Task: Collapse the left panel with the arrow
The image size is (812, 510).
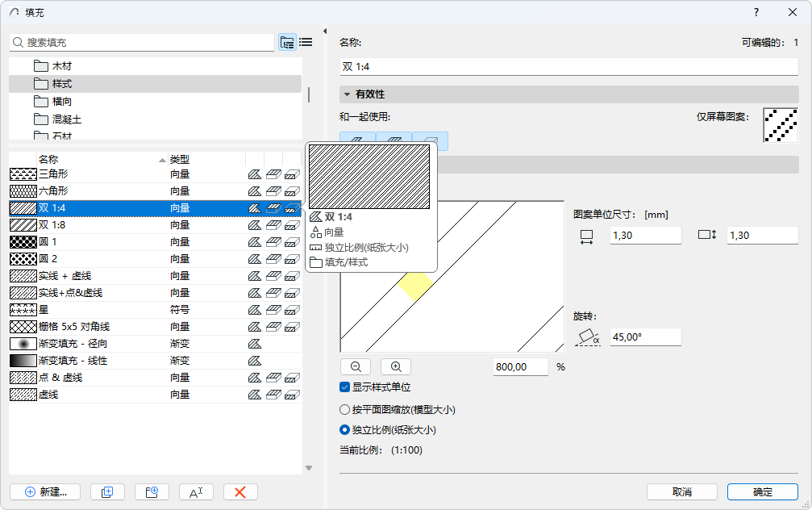Action: (x=325, y=31)
